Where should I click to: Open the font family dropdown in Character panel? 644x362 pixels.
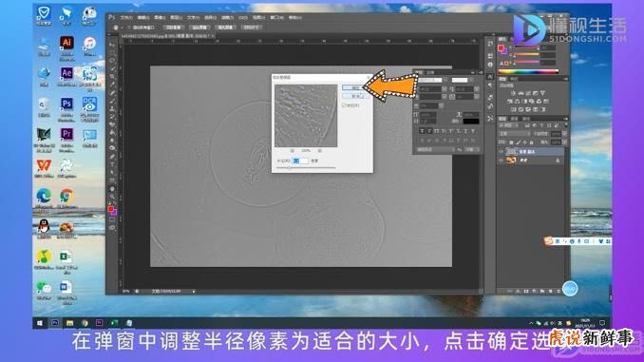(431, 80)
